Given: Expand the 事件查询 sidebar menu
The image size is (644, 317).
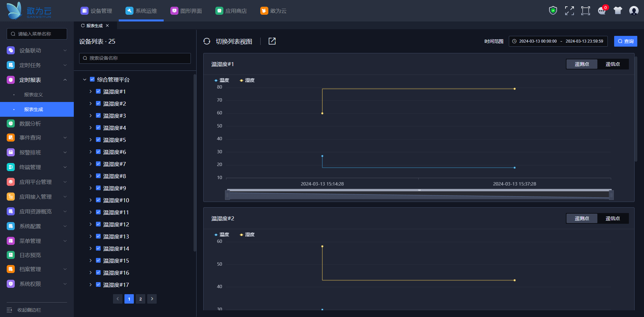Looking at the screenshot, I should (x=65, y=138).
